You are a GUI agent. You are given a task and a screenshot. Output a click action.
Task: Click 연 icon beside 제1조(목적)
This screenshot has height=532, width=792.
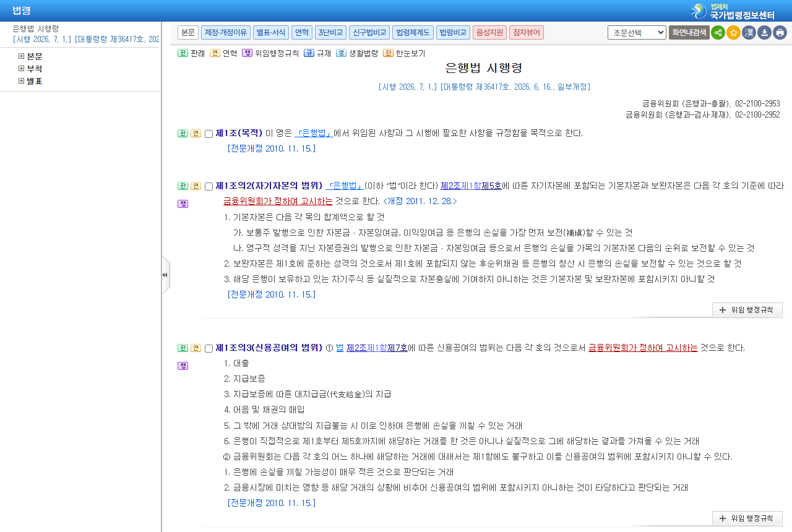click(196, 133)
